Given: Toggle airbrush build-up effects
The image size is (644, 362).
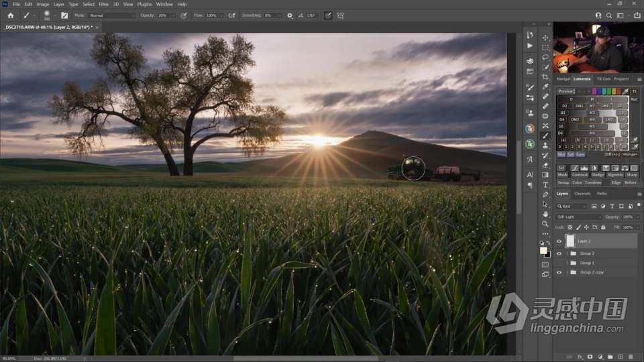Looking at the screenshot, I should [231, 15].
